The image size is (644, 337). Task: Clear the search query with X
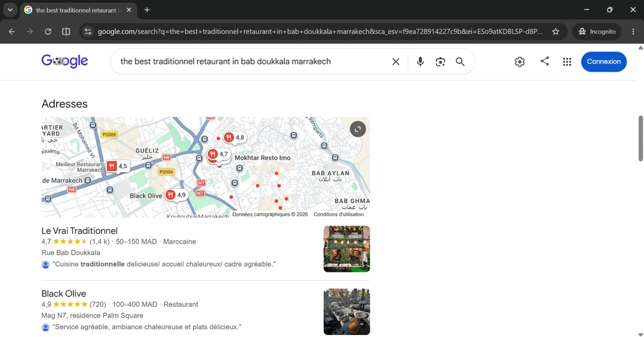pyautogui.click(x=395, y=62)
